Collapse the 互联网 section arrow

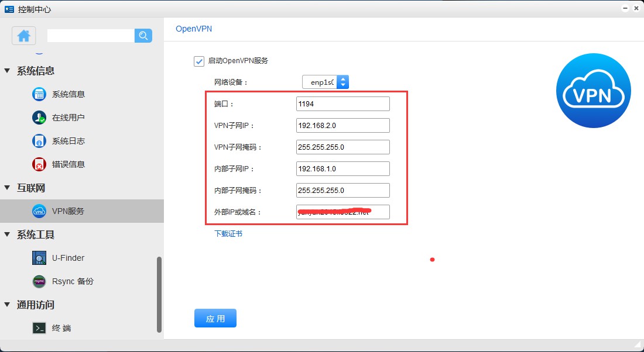tap(8, 188)
